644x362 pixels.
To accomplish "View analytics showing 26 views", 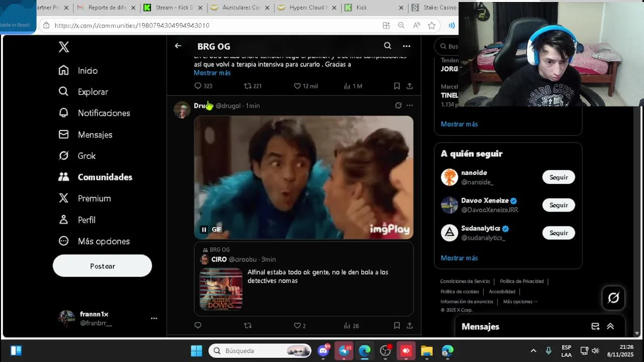I will [351, 326].
